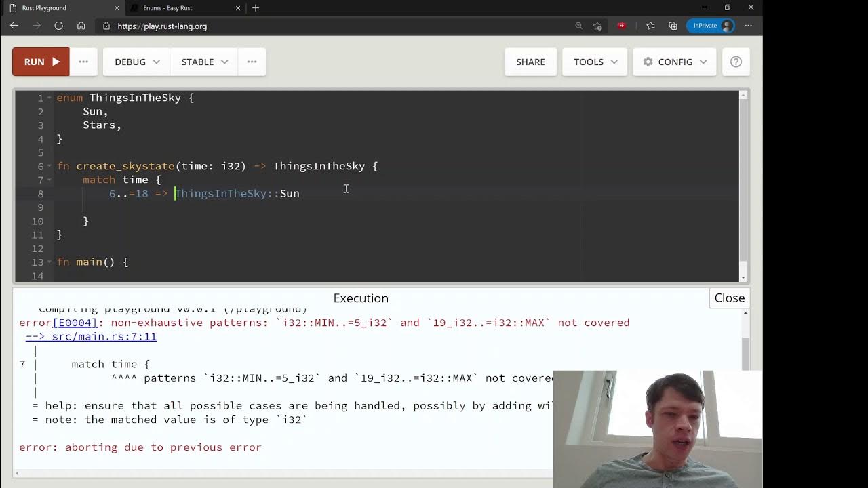Click the 'Stars,' variant on line 3

[102, 125]
